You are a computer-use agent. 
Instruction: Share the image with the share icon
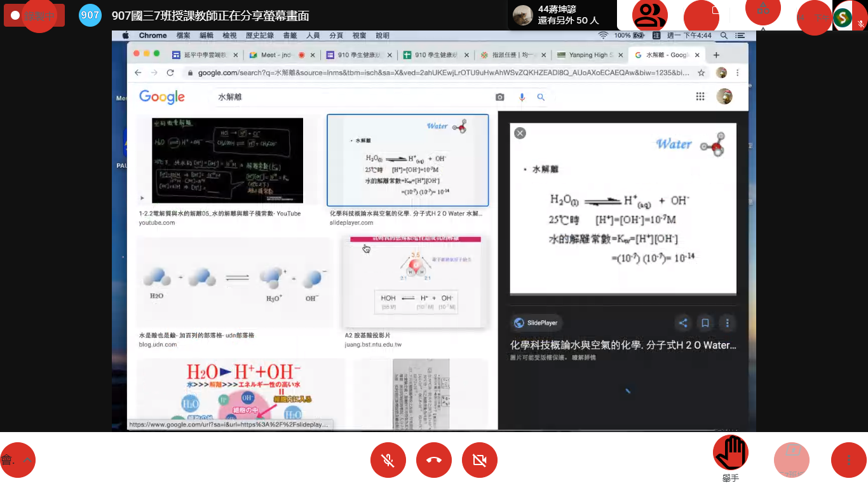pyautogui.click(x=683, y=323)
